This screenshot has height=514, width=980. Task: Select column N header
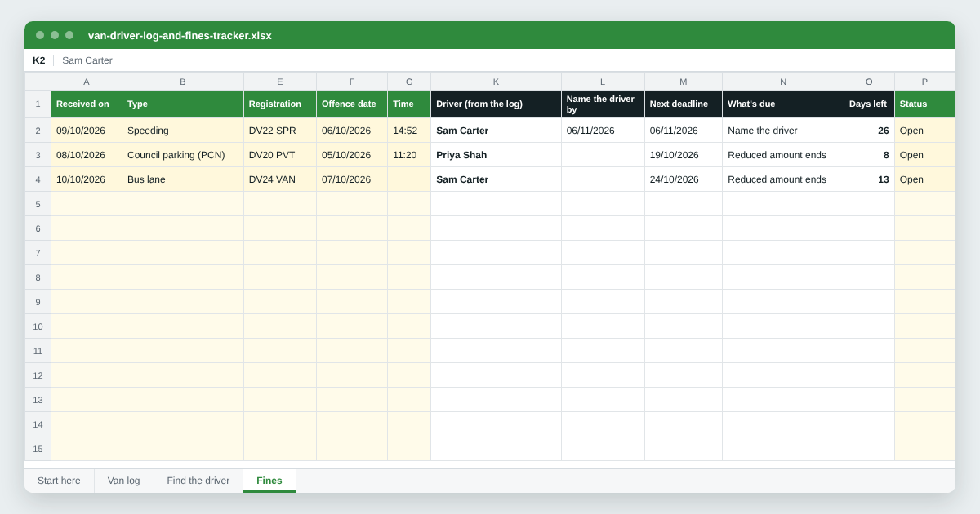[x=783, y=82]
